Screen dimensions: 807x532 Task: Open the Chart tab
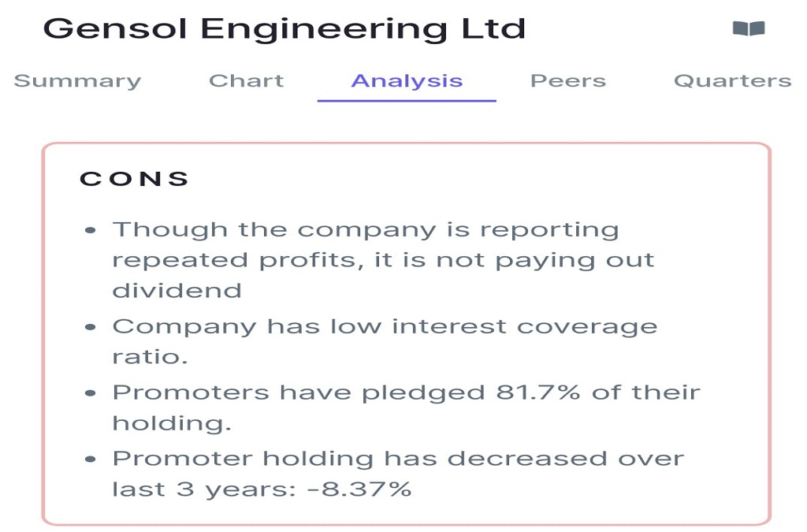246,81
